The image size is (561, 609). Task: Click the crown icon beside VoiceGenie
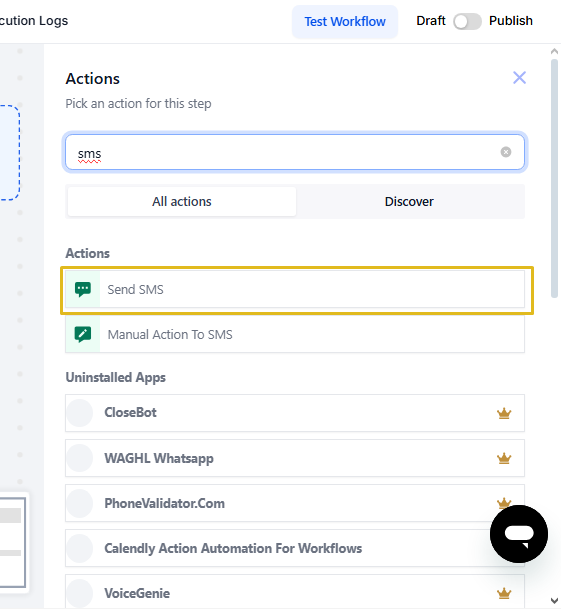point(504,593)
